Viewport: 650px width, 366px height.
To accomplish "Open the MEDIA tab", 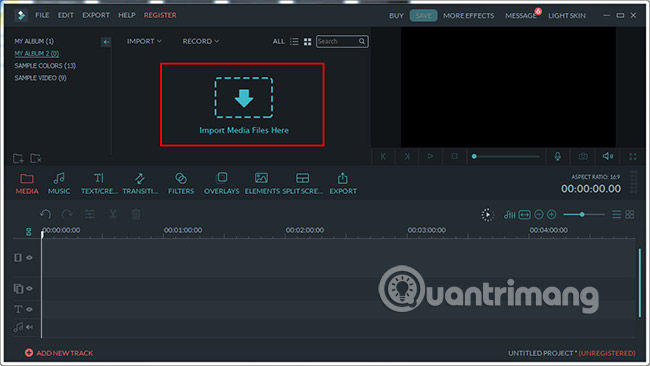I will tap(27, 184).
